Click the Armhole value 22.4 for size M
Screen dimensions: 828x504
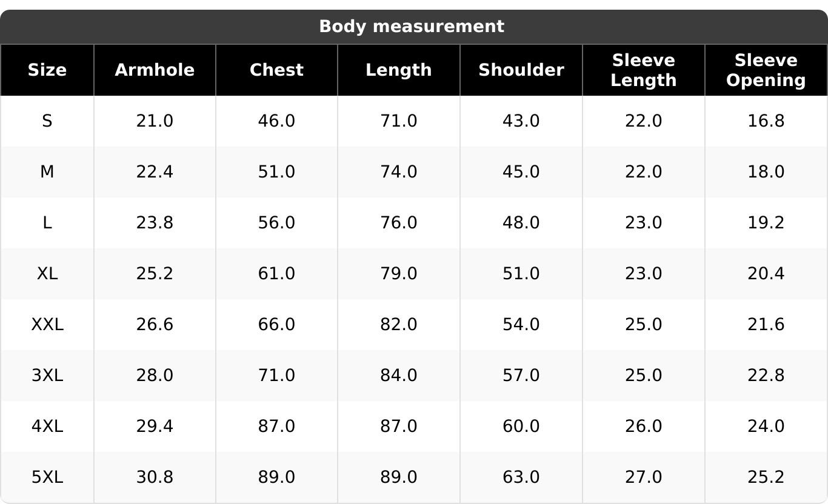[155, 172]
